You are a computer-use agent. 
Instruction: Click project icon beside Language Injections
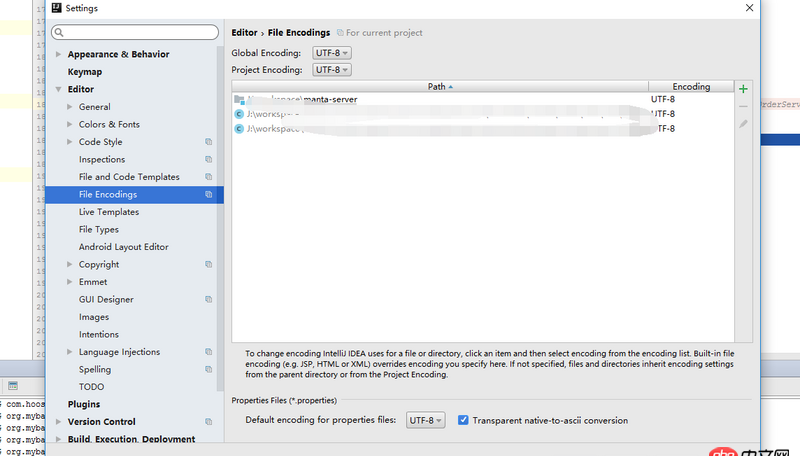click(209, 352)
